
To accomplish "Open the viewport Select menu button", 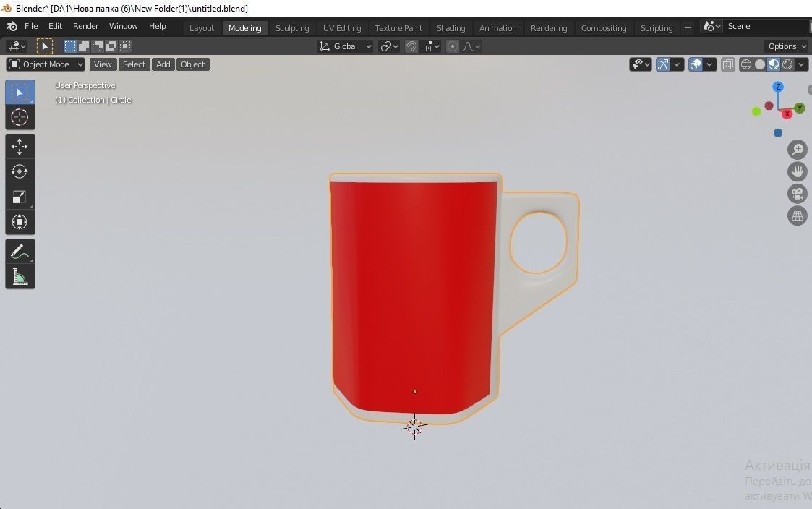I will [134, 64].
